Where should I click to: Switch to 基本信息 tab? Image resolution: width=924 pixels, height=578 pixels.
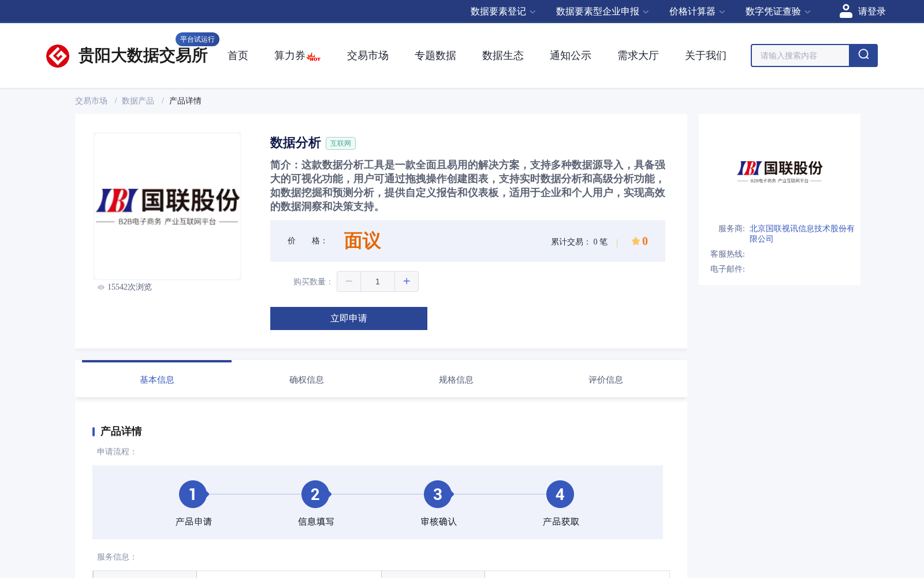point(157,380)
